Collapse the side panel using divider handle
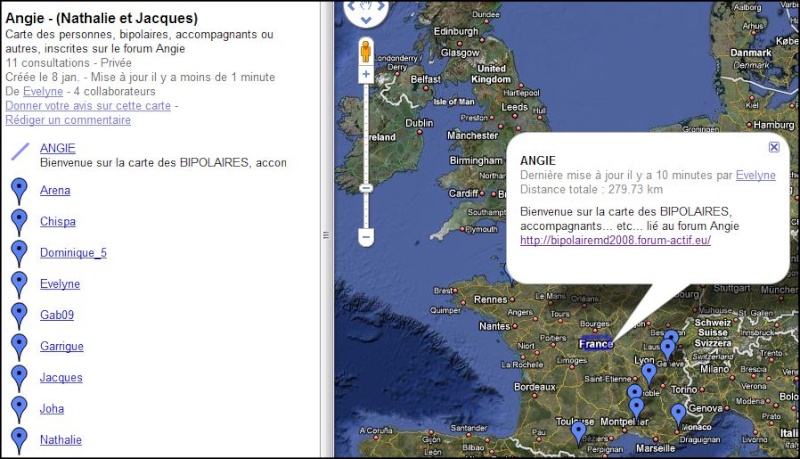800x459 pixels. coord(327,235)
